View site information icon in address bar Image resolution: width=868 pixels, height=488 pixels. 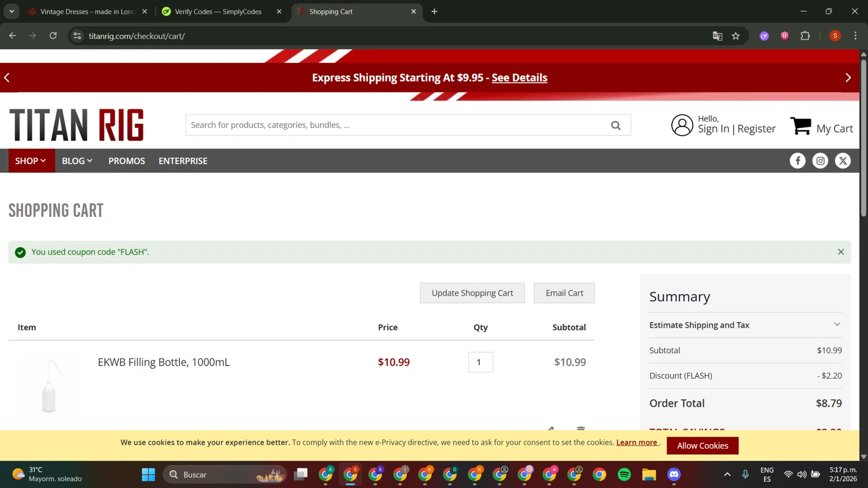(x=77, y=36)
